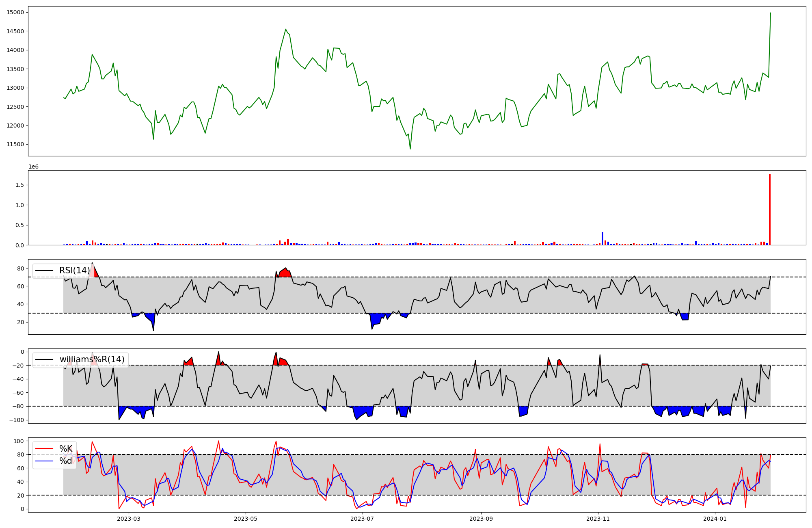Screen dimensions: 812x528
Task: Click the %d legend entry
Action: 66,461
